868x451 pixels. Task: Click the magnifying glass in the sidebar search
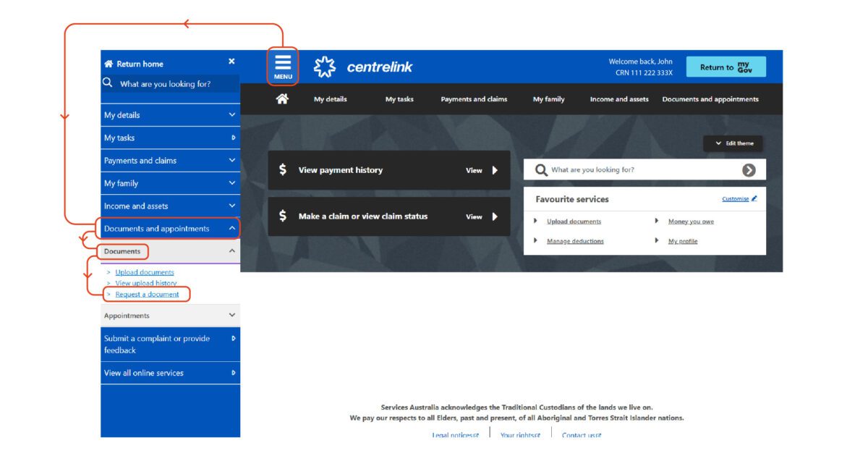click(108, 83)
